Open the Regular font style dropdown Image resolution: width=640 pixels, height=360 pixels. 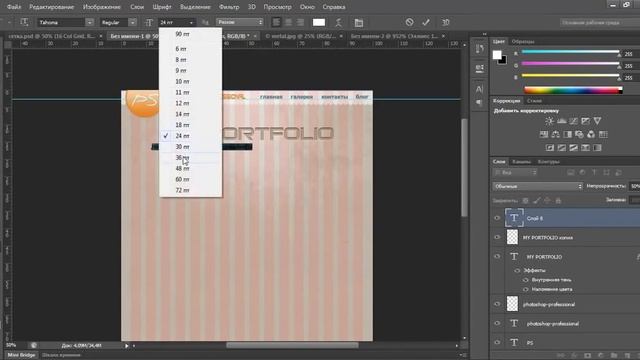point(132,22)
